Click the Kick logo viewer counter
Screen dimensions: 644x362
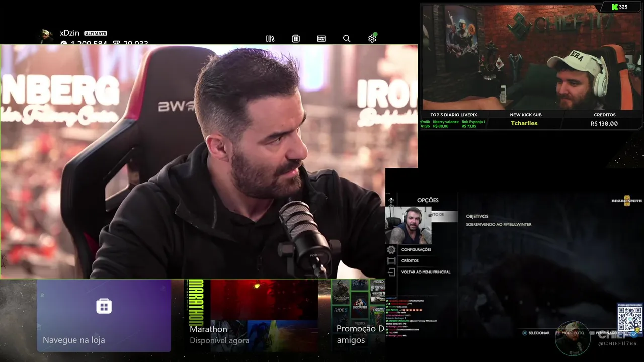click(619, 7)
